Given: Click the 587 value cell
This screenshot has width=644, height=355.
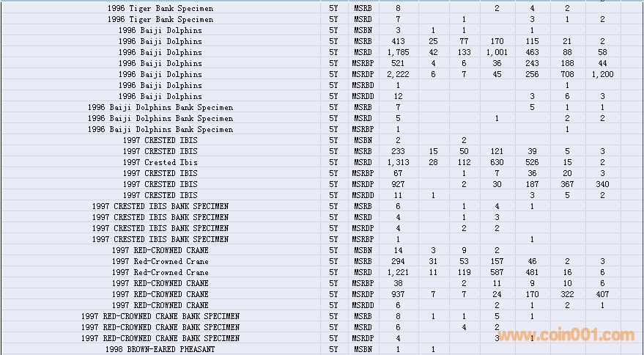Looking at the screenshot, I should point(497,272).
